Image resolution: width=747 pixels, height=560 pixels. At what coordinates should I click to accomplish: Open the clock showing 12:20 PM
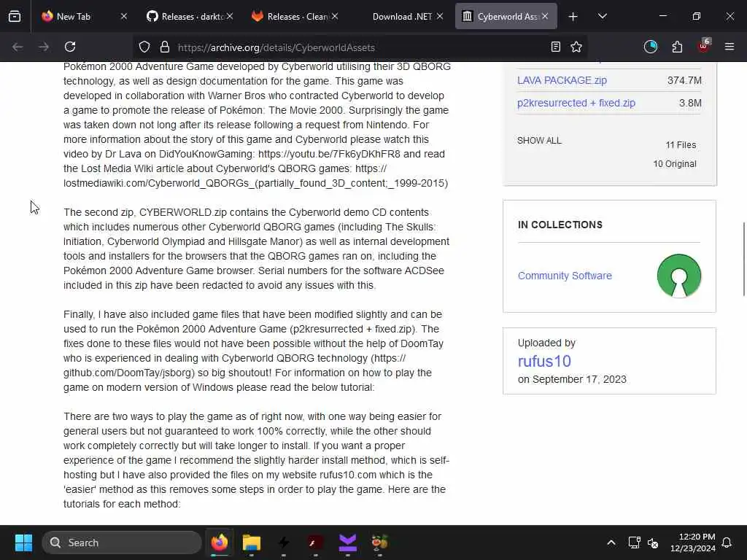[693, 542]
